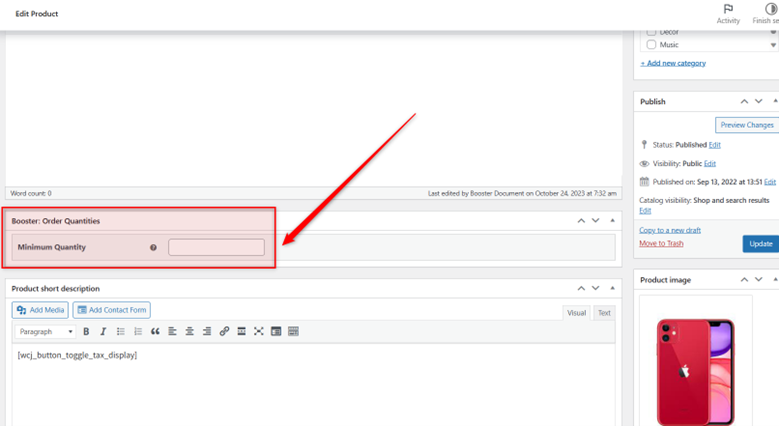Toggle bold formatting in short description editor
This screenshot has width=779, height=426.
click(x=86, y=332)
